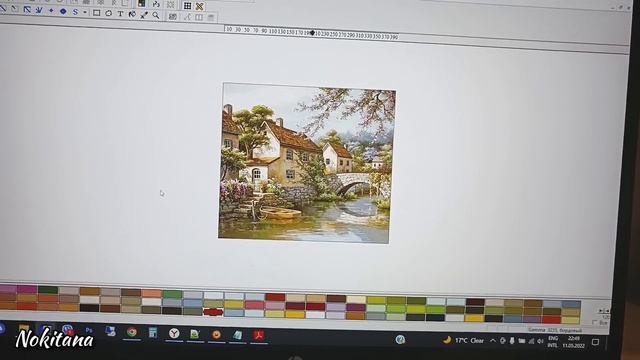Expand hidden system tray icons chevron

point(493,340)
